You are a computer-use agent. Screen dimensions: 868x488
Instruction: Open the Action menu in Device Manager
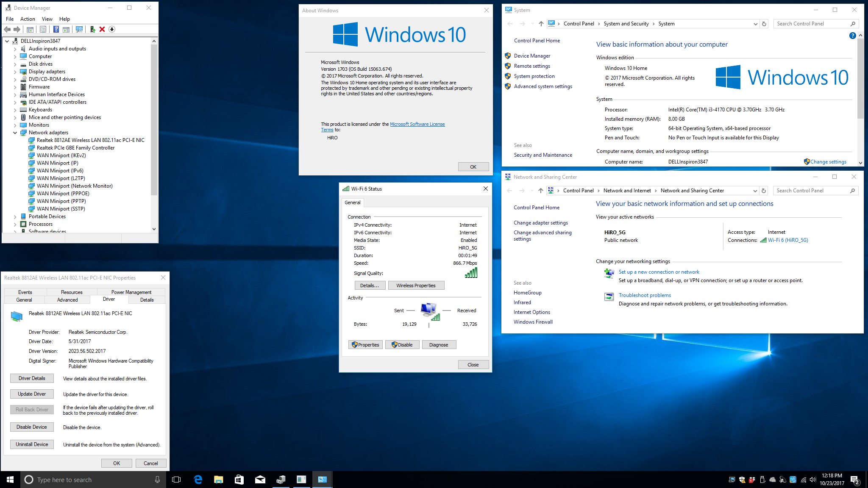click(28, 19)
